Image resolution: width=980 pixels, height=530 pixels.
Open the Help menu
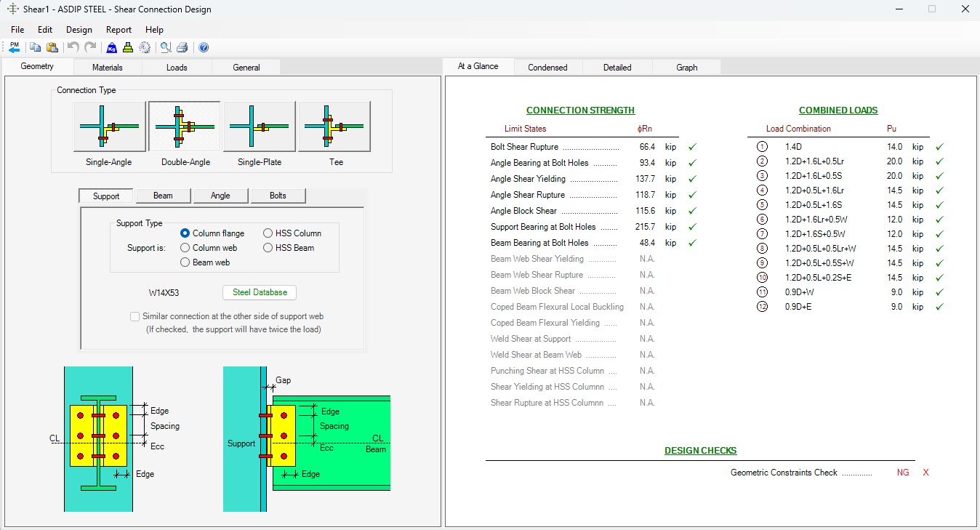(154, 30)
